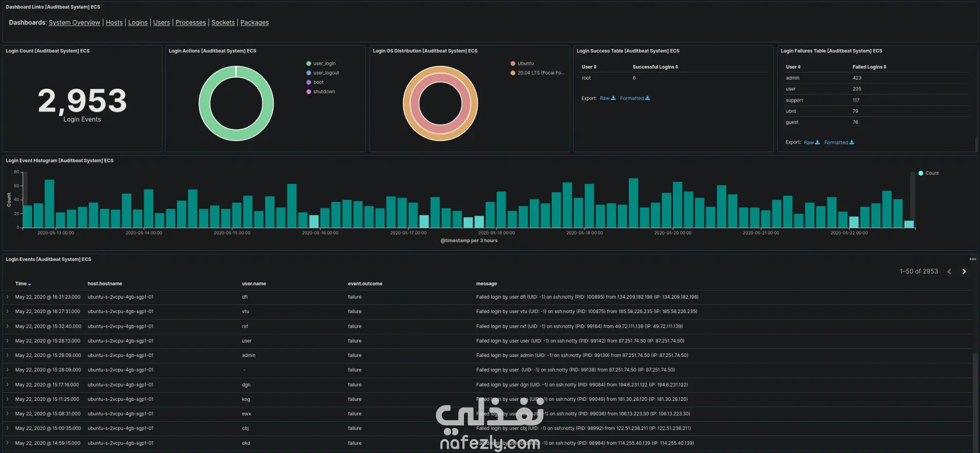Export Login Failures table as Formatted
The height and width of the screenshot is (453, 980).
[839, 142]
